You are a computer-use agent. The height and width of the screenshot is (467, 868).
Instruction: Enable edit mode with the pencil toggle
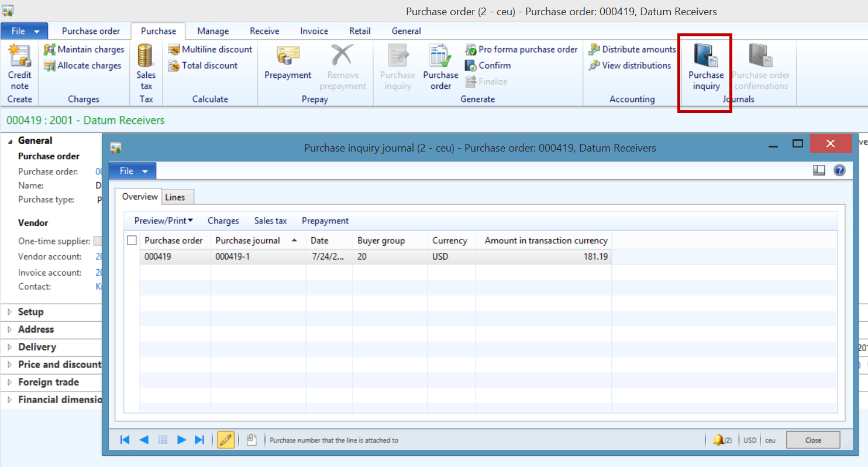tap(226, 439)
